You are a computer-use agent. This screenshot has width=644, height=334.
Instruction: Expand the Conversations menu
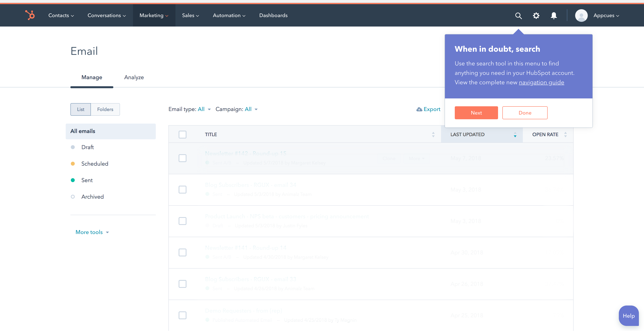coord(106,16)
